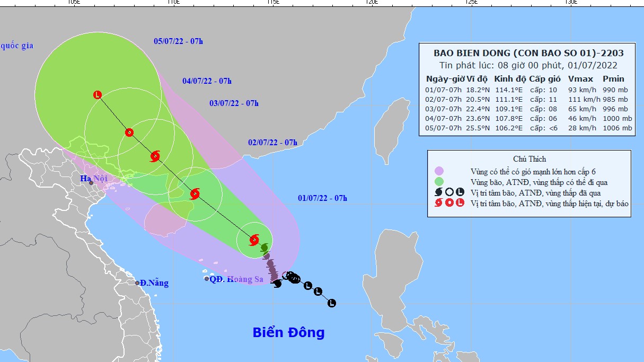
Task: Select the forecast storm symbol for 03/07/22
Action: point(155,156)
